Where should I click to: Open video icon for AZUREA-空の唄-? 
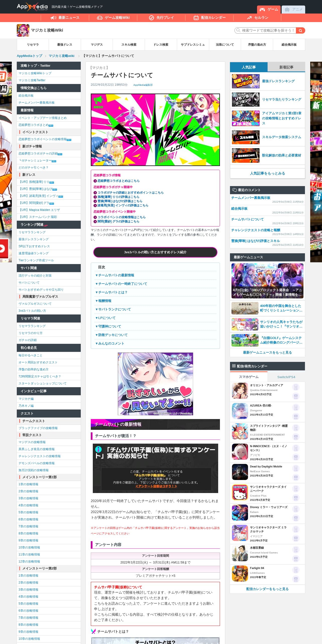(x=296, y=417)
